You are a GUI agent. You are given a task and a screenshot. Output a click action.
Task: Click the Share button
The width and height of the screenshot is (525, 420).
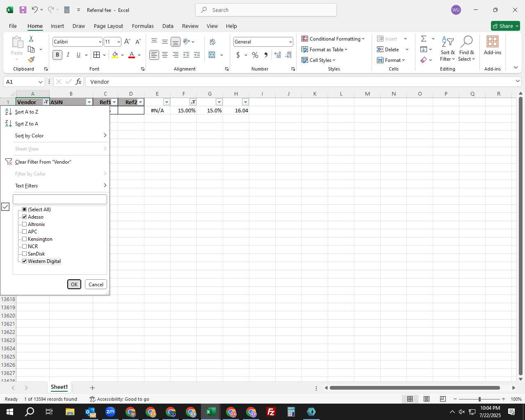(505, 26)
